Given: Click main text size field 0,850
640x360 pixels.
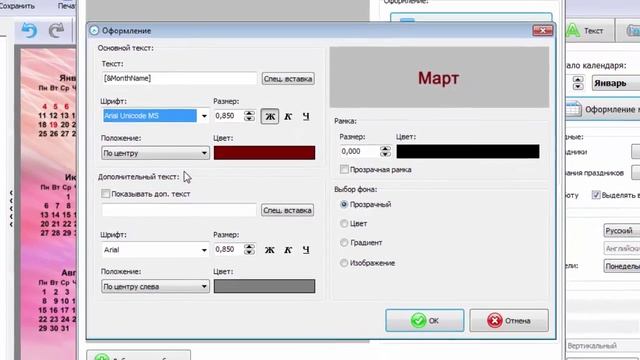Looking at the screenshot, I should click(229, 116).
